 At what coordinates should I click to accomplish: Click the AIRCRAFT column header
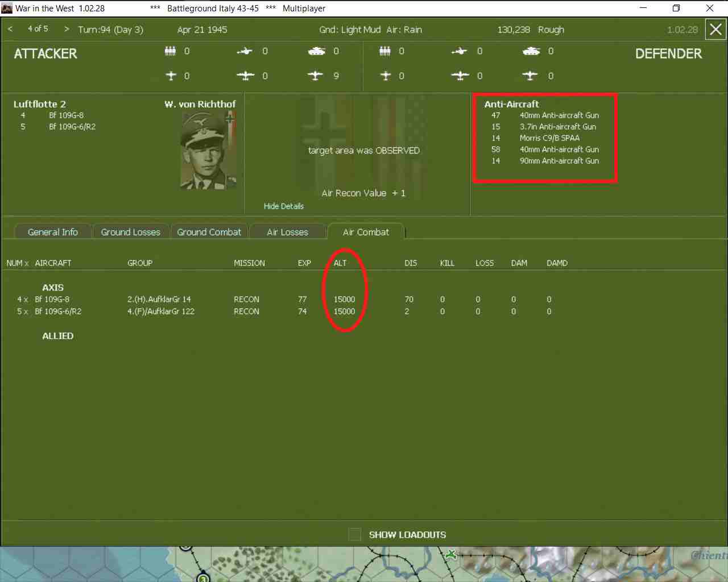coord(53,263)
